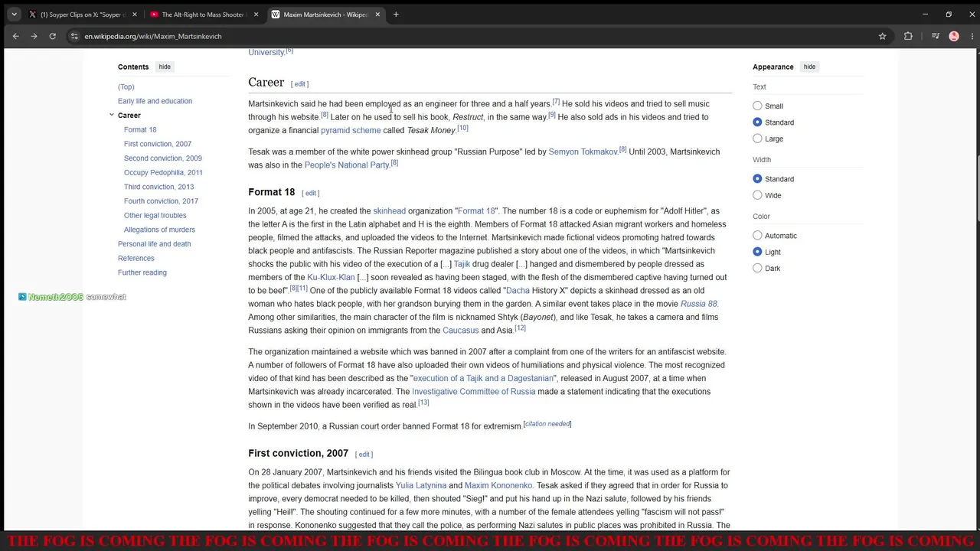Go to Allegations of murders section
The width and height of the screenshot is (980, 551).
click(x=159, y=230)
